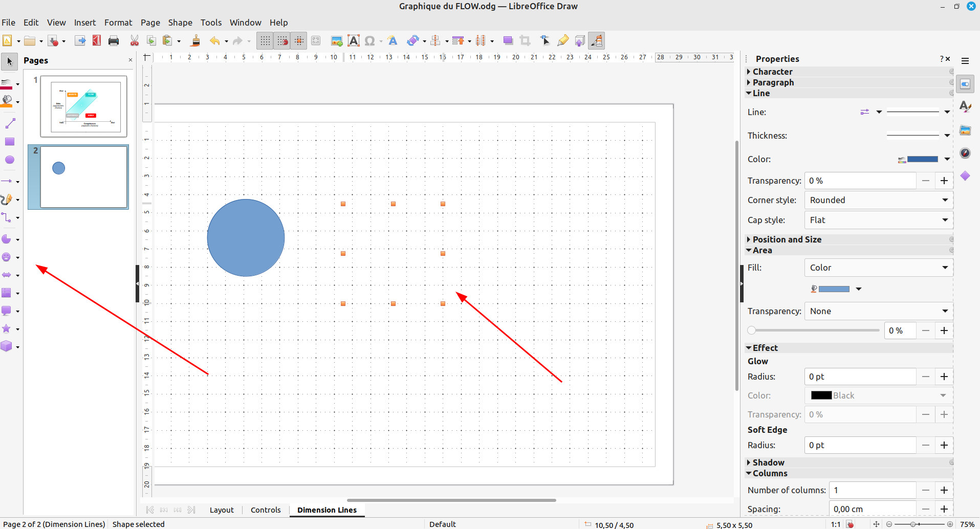
Task: Click the Undo arrow icon
Action: (215, 41)
